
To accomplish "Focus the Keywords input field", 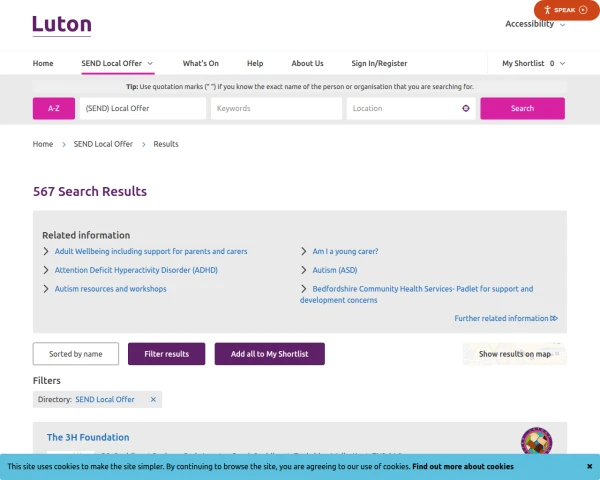I will pos(276,108).
